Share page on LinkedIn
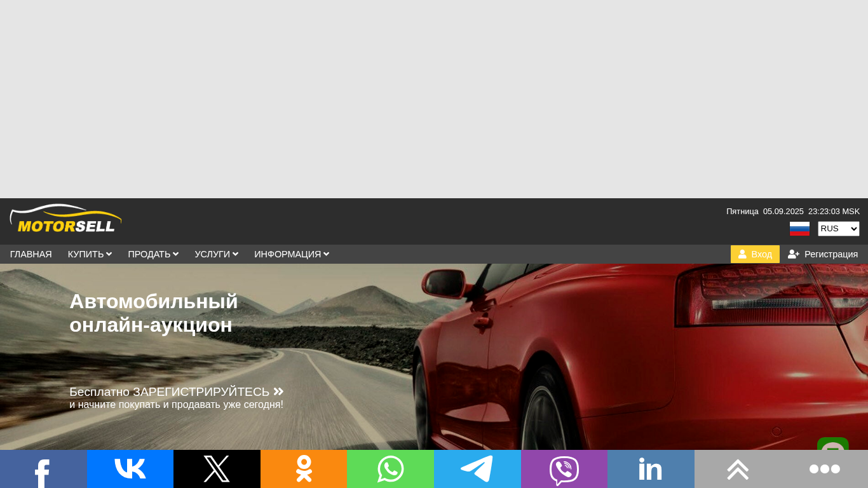 pyautogui.click(x=651, y=469)
